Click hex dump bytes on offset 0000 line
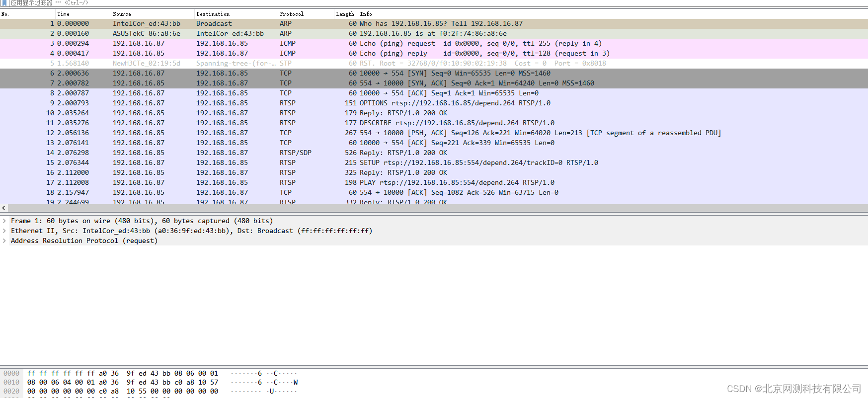This screenshot has height=398, width=868. pyautogui.click(x=123, y=373)
